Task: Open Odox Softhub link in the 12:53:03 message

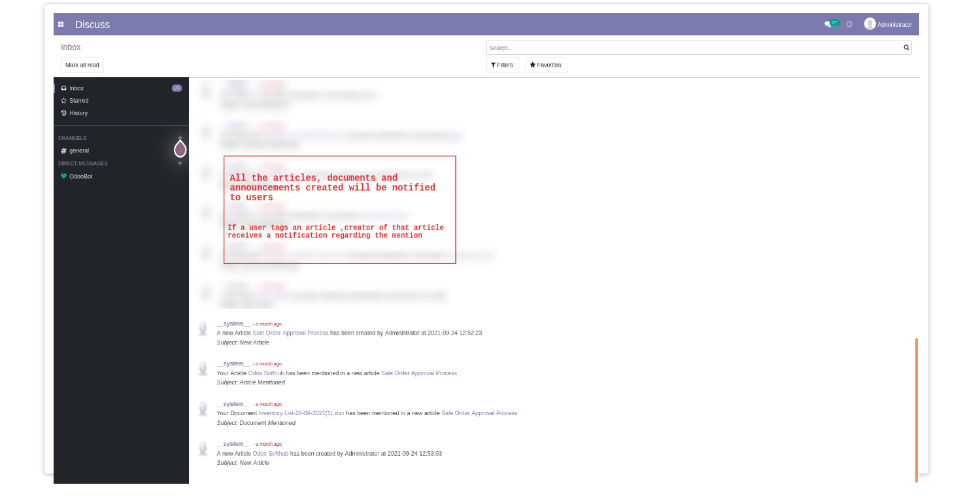Action: coord(271,454)
